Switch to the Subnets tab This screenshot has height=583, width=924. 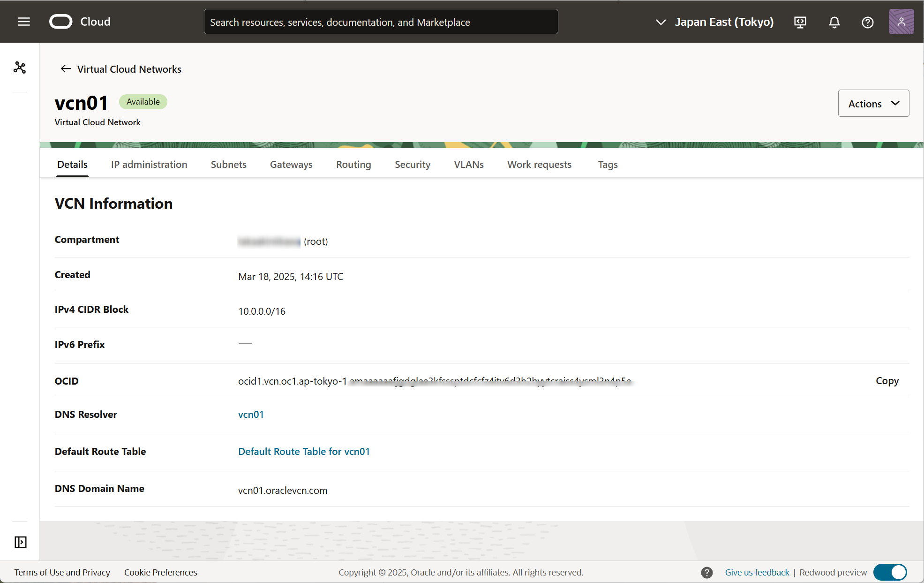click(228, 165)
